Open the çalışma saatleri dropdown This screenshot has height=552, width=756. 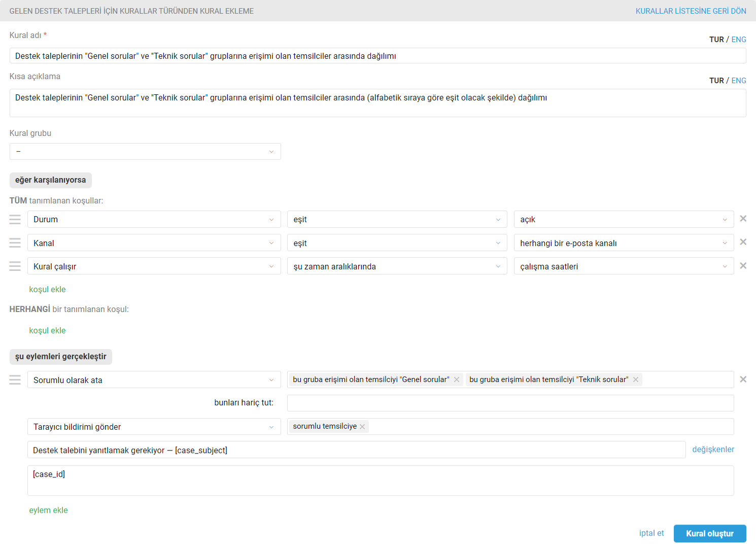(624, 266)
